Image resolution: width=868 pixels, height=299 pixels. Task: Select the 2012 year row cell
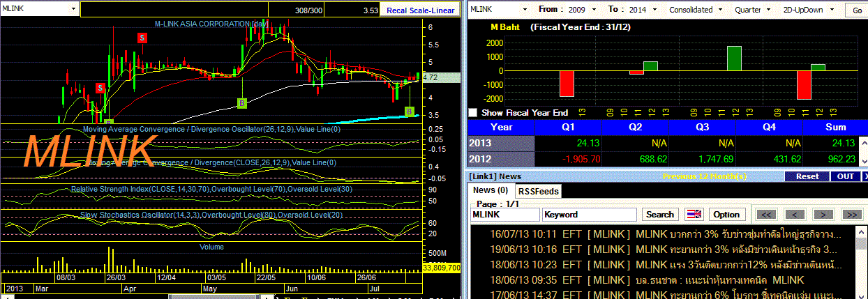501,159
